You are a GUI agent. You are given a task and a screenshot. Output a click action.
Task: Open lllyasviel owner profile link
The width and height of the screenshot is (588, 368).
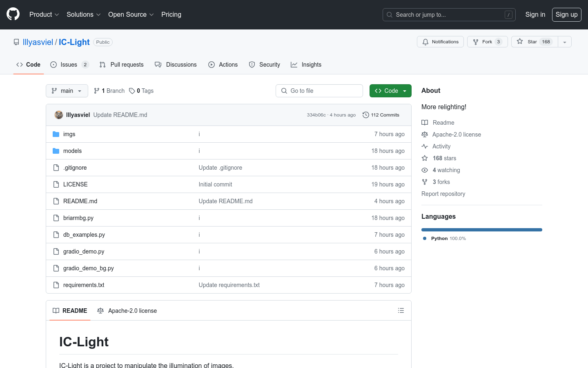(38, 42)
